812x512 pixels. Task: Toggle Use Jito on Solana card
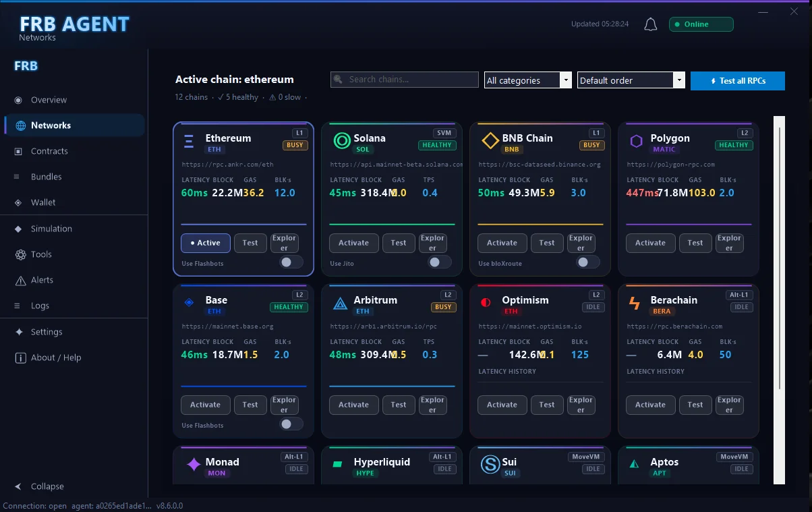coord(440,262)
